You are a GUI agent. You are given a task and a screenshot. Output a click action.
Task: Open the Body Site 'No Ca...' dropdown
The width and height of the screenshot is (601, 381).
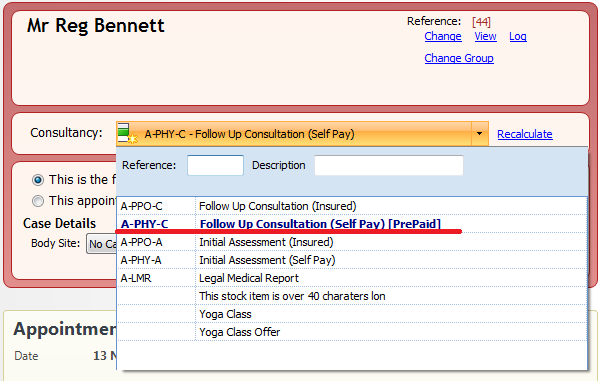(102, 244)
